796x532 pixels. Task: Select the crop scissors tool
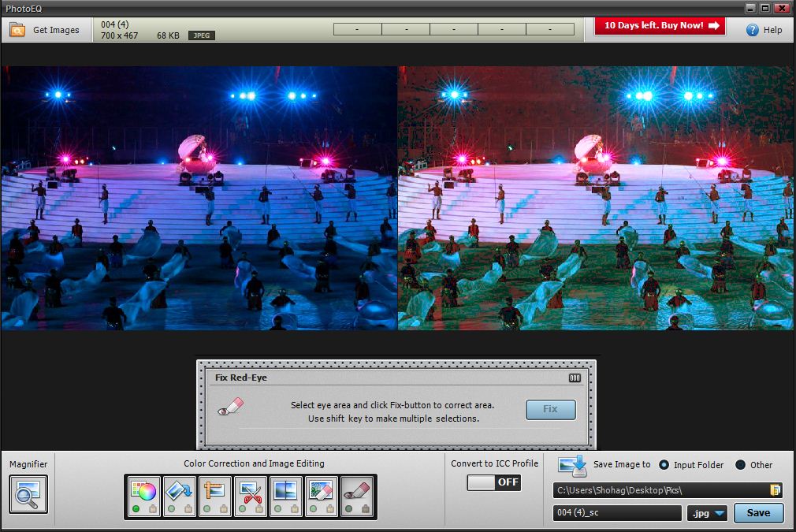[x=250, y=493]
